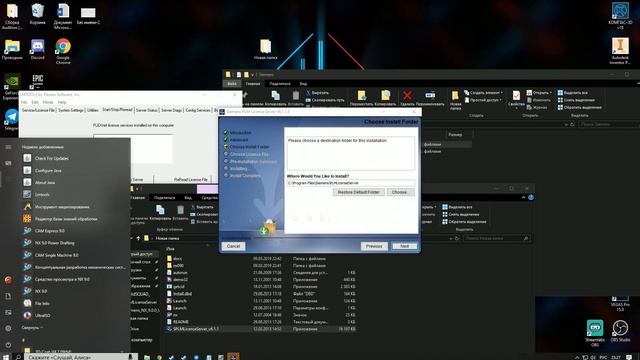Viewport: 640px width, 360px height.
Task: Open the Autodesk Inventor desktop shortcut
Action: (620, 51)
